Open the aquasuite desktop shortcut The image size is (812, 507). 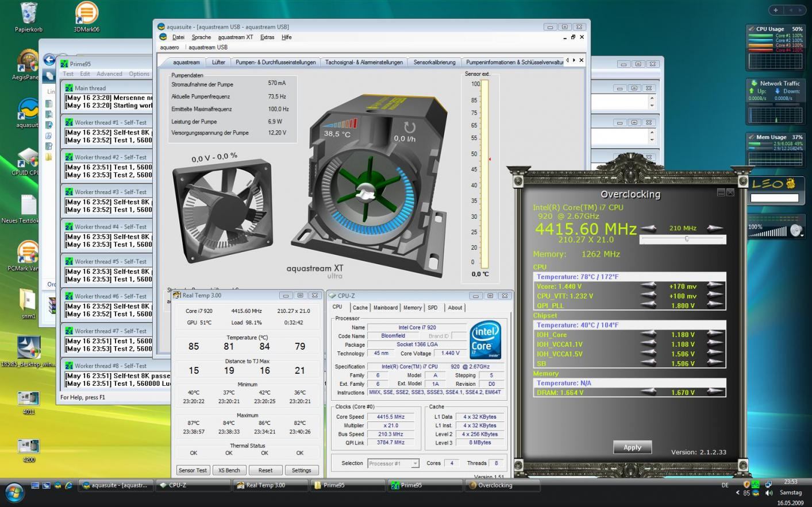pyautogui.click(x=27, y=113)
